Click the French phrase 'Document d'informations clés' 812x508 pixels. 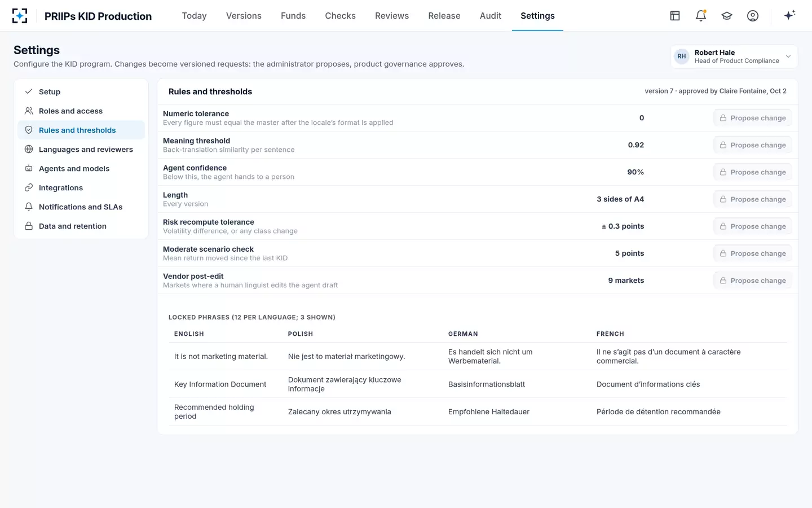point(648,384)
